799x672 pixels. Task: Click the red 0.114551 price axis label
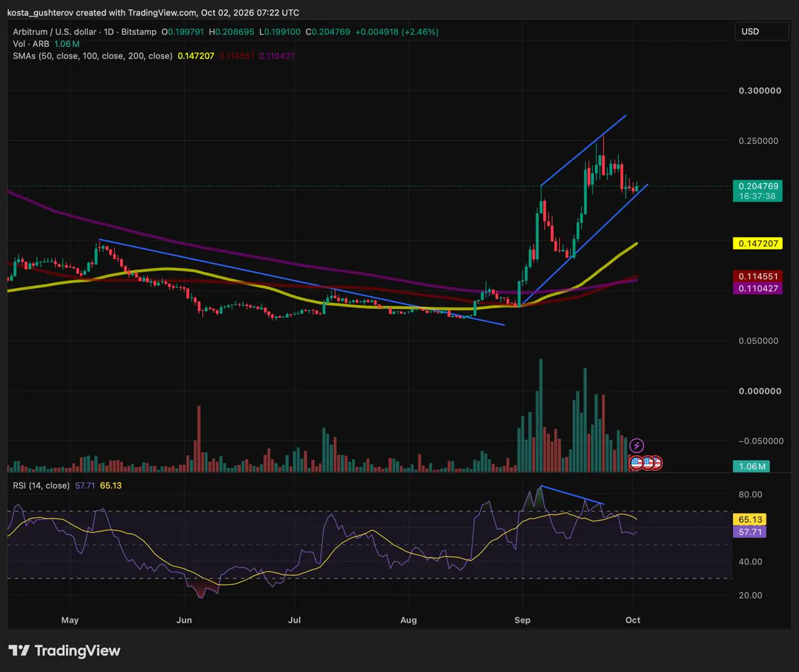(x=758, y=276)
